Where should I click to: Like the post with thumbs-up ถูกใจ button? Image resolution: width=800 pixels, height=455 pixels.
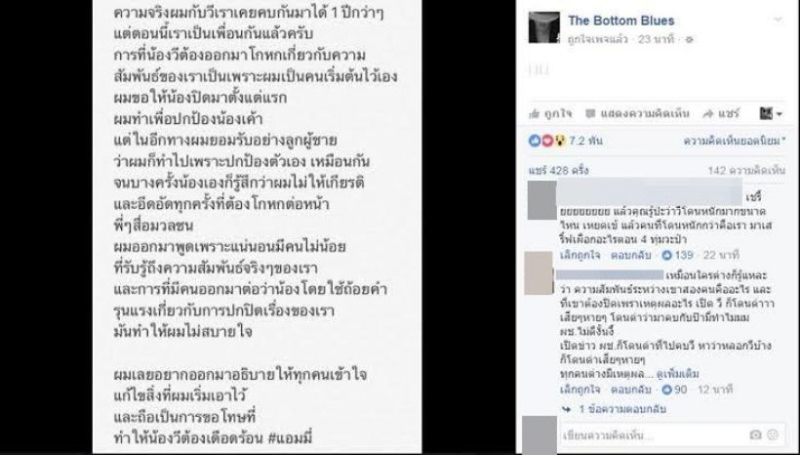pos(551,113)
